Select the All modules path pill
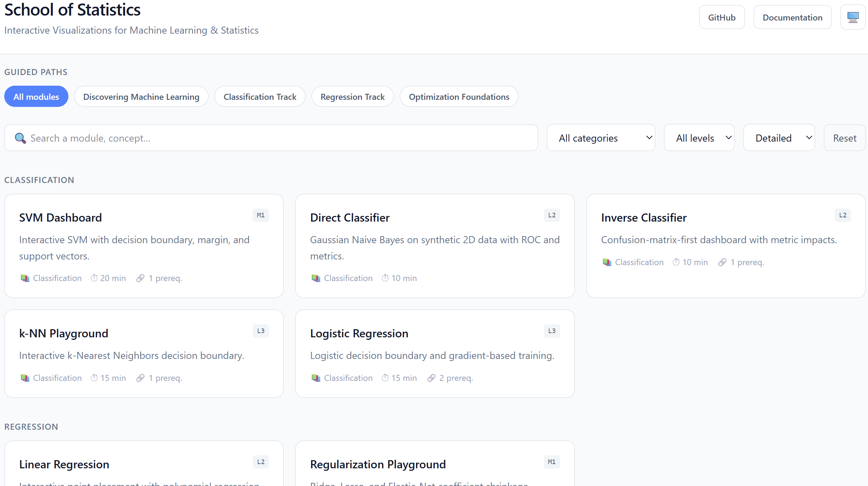The image size is (868, 486). tap(36, 97)
